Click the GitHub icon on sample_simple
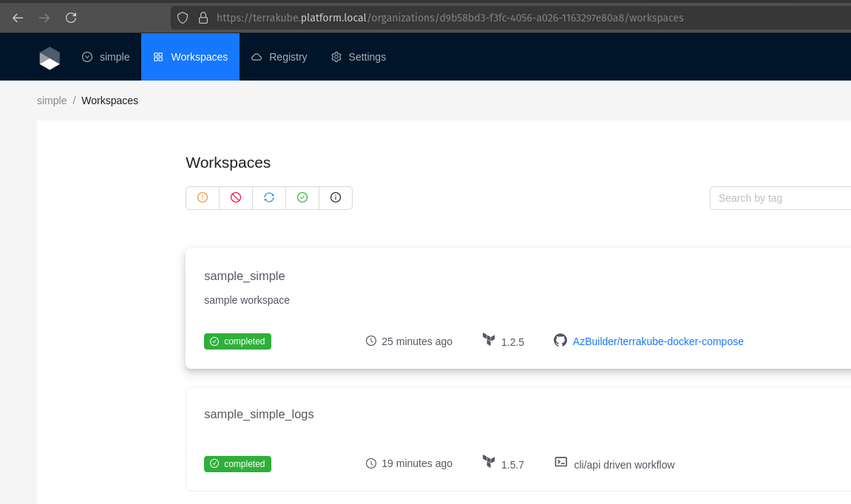This screenshot has width=851, height=504. click(560, 341)
